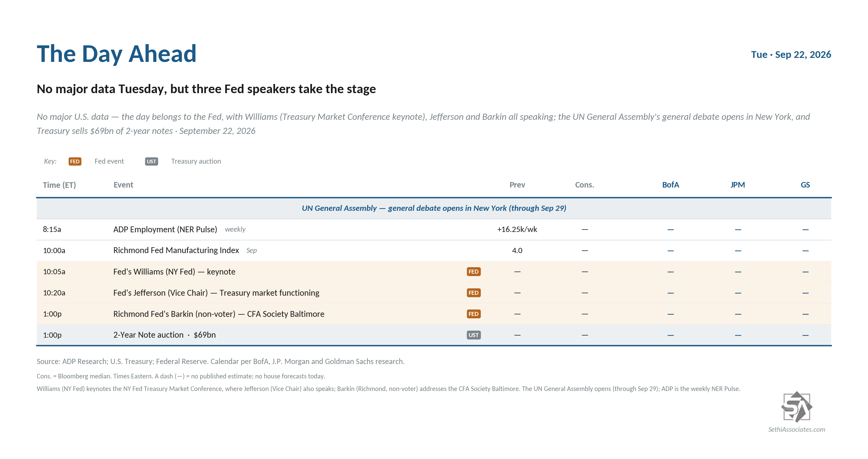Click the Time (ET) column header

pos(59,185)
